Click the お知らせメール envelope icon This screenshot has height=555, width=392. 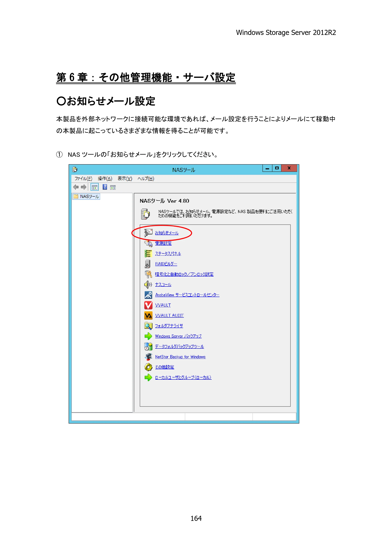point(148,232)
